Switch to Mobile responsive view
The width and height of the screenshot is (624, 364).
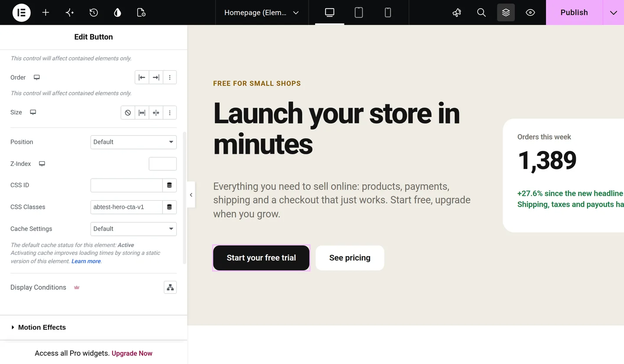coord(388,13)
